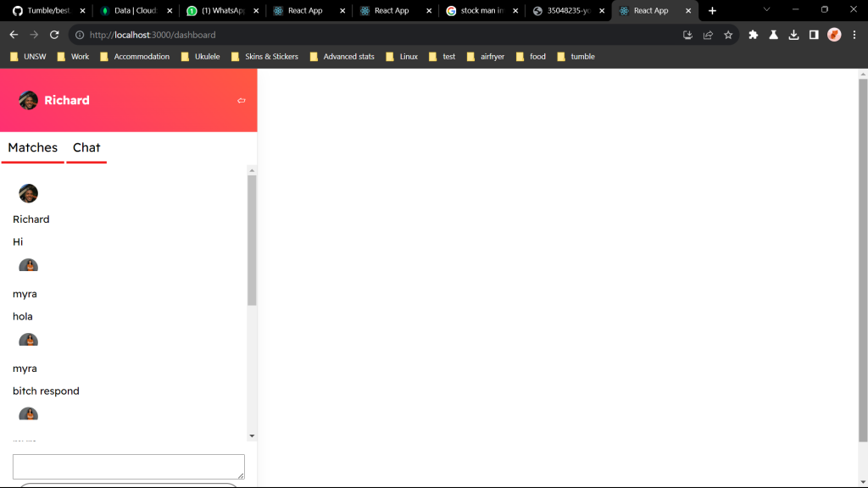This screenshot has height=488, width=868.
Task: Switch to the Matches tab
Action: pyautogui.click(x=33, y=147)
